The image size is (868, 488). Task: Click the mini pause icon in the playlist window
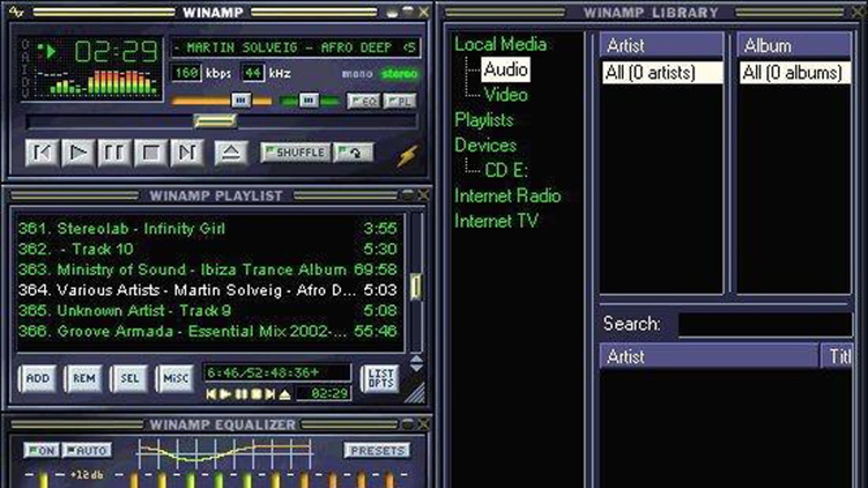241,394
